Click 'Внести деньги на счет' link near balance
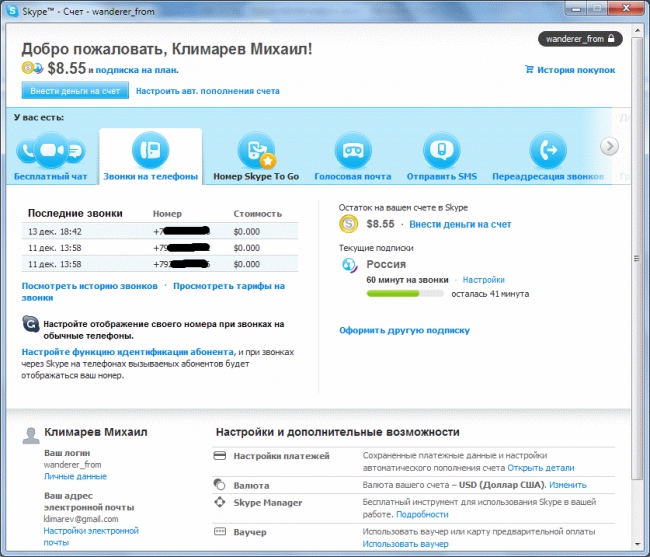 tap(460, 225)
